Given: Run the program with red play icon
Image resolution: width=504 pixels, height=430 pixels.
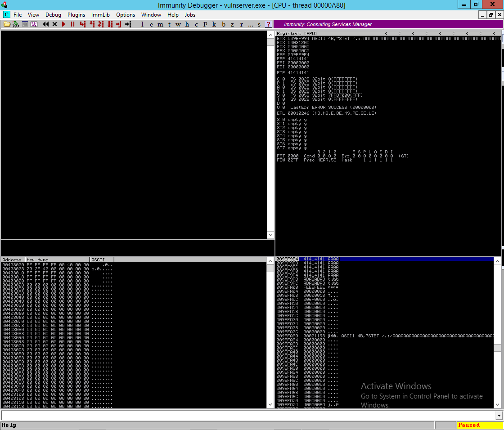Looking at the screenshot, I should [x=63, y=24].
